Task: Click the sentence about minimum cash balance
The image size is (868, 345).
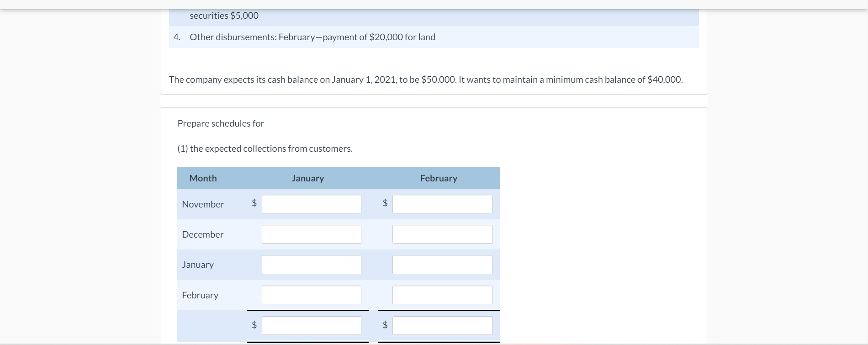Action: point(571,80)
